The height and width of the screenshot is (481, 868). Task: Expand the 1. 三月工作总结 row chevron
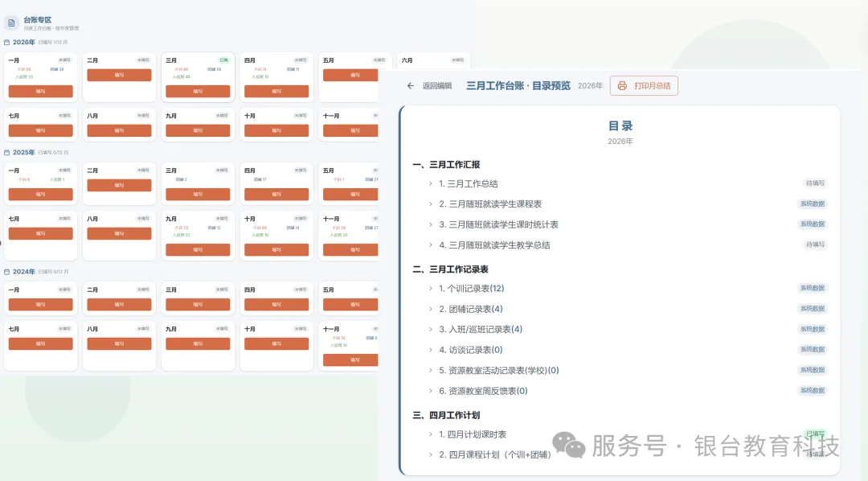pos(431,183)
